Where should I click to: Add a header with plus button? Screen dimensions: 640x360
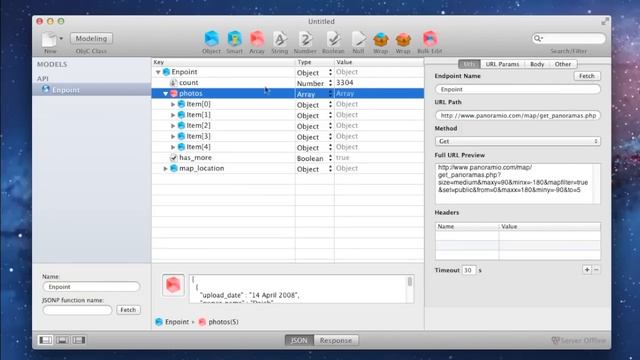pyautogui.click(x=587, y=270)
